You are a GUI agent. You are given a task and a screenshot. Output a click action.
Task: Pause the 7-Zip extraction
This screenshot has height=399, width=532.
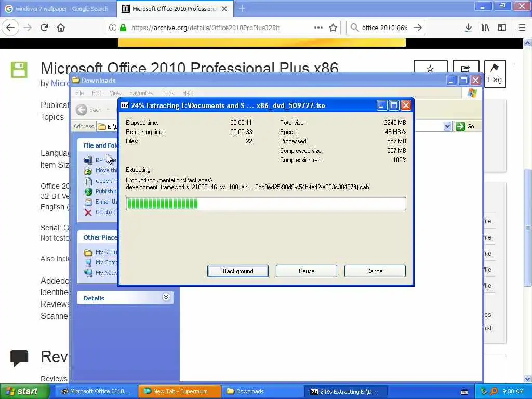click(307, 271)
